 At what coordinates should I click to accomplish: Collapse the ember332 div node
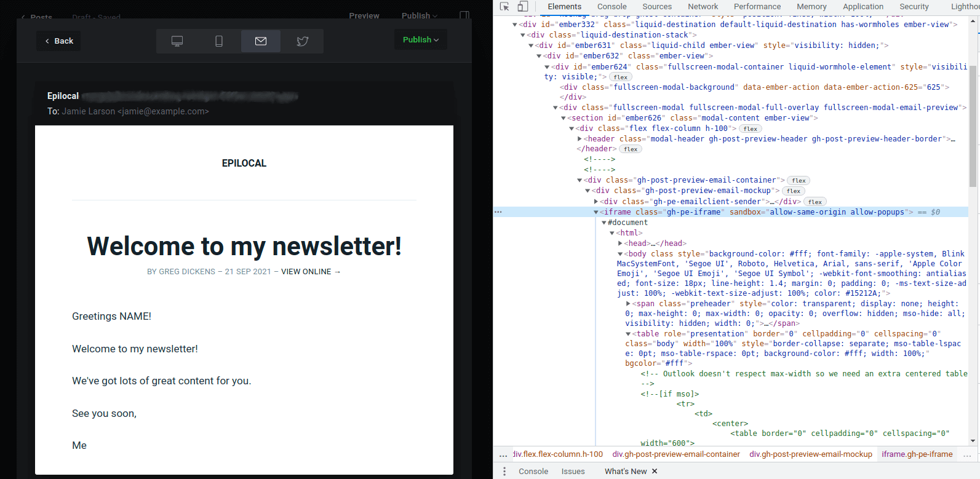click(x=515, y=25)
